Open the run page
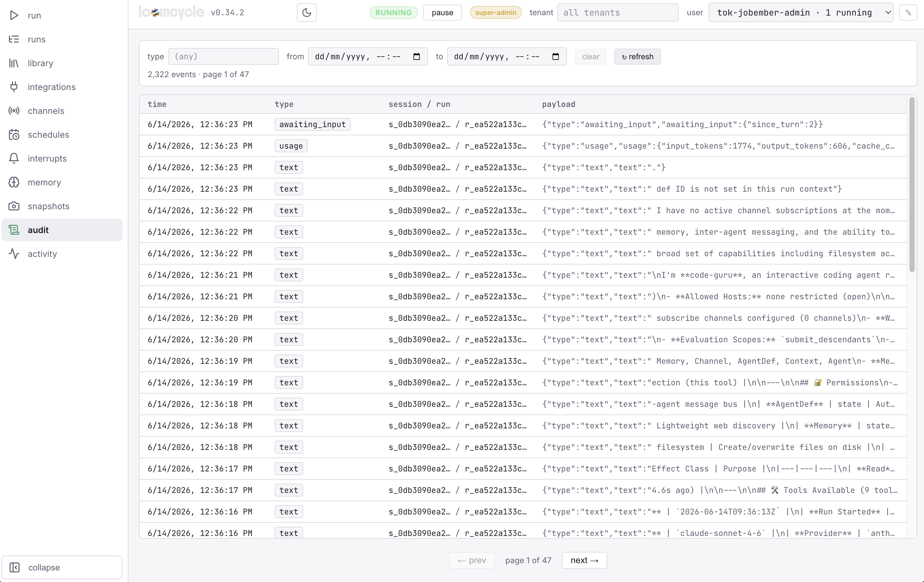This screenshot has width=924, height=582. (62, 15)
